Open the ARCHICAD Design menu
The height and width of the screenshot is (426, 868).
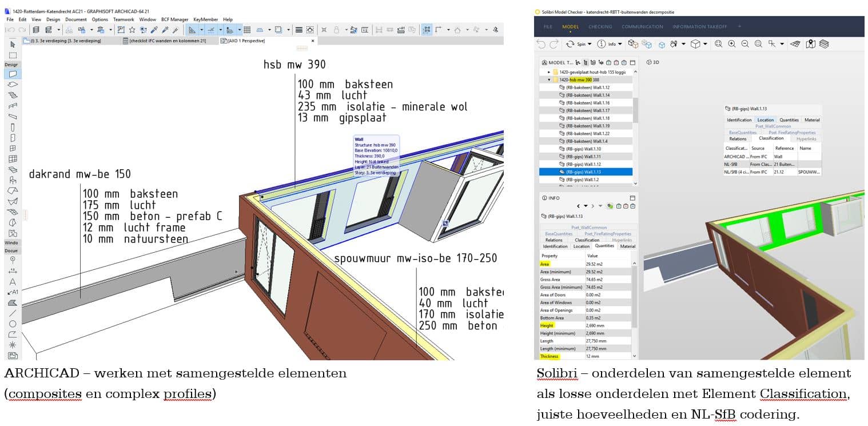[53, 19]
